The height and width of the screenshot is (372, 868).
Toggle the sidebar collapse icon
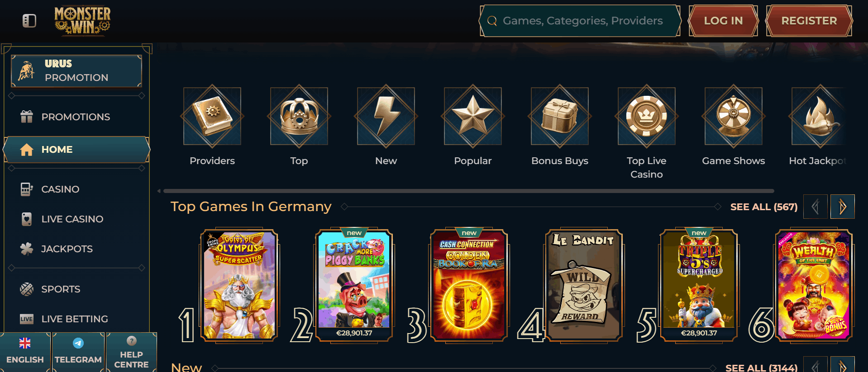pos(29,21)
